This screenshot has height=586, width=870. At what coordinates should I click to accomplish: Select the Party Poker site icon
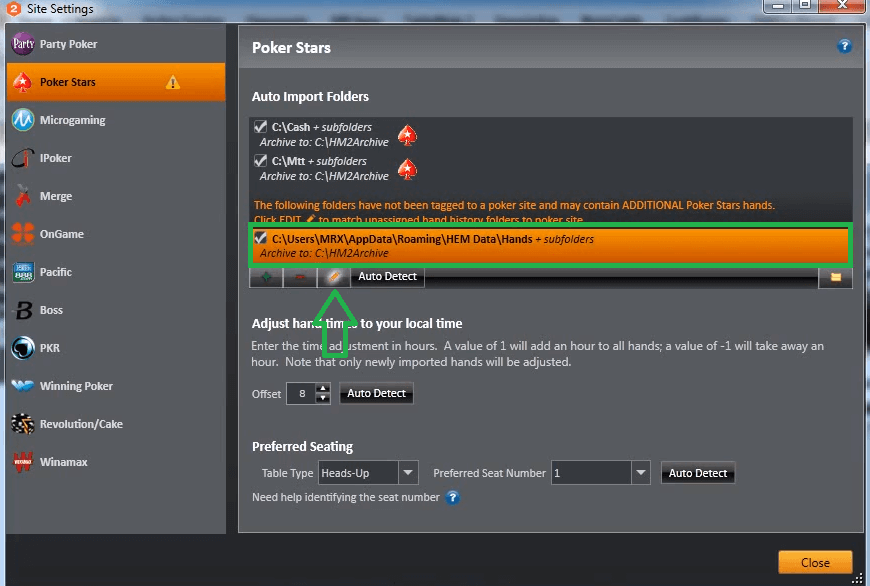[23, 44]
